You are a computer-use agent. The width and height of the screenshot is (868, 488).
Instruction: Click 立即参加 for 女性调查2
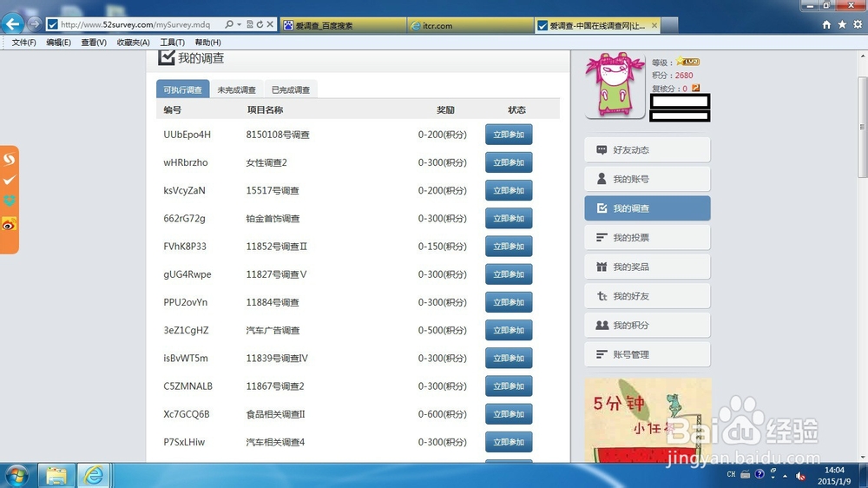point(509,162)
